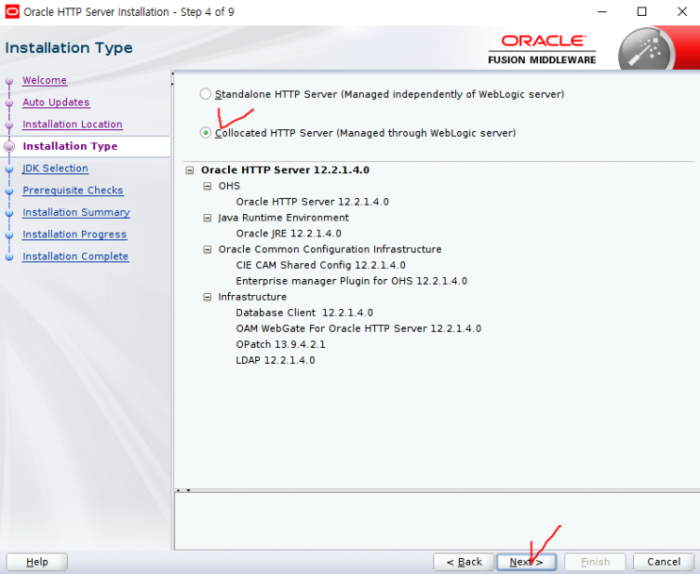Jump to the JDK Selection step

(55, 168)
